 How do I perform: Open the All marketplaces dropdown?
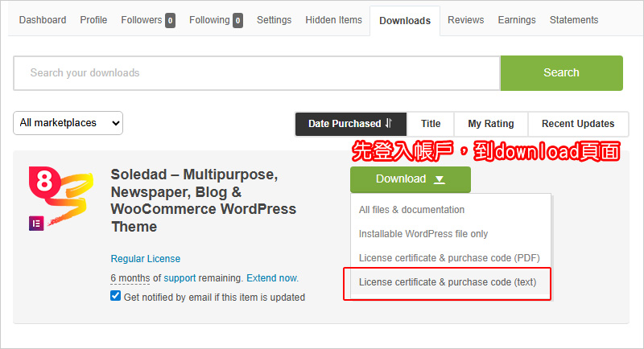pyautogui.click(x=68, y=123)
